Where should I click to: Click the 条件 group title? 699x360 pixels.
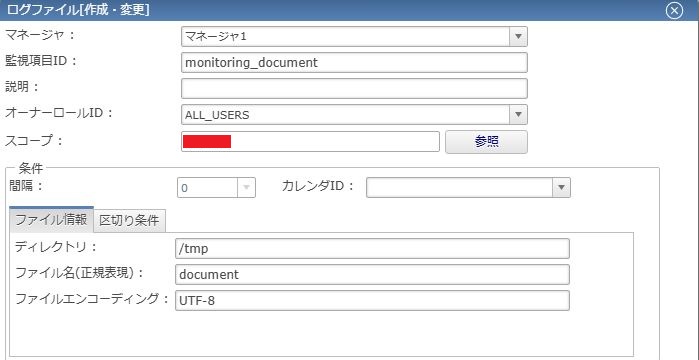pyautogui.click(x=31, y=168)
